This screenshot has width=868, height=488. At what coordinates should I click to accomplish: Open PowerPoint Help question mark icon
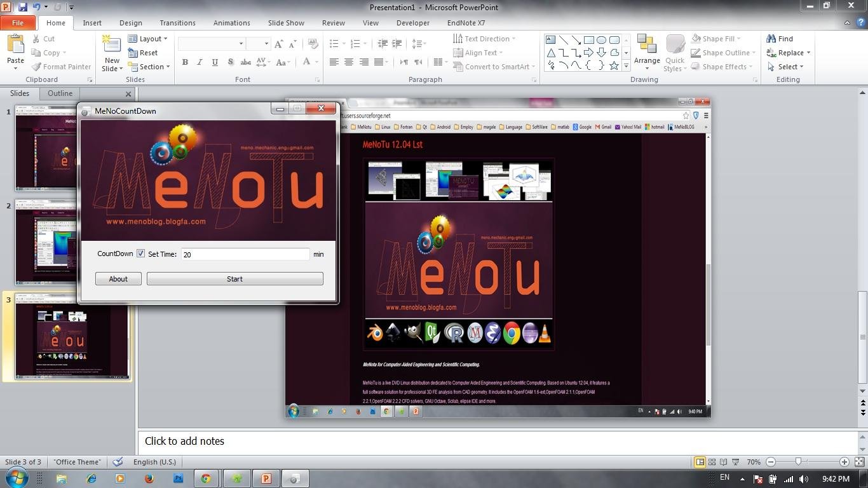tap(860, 23)
